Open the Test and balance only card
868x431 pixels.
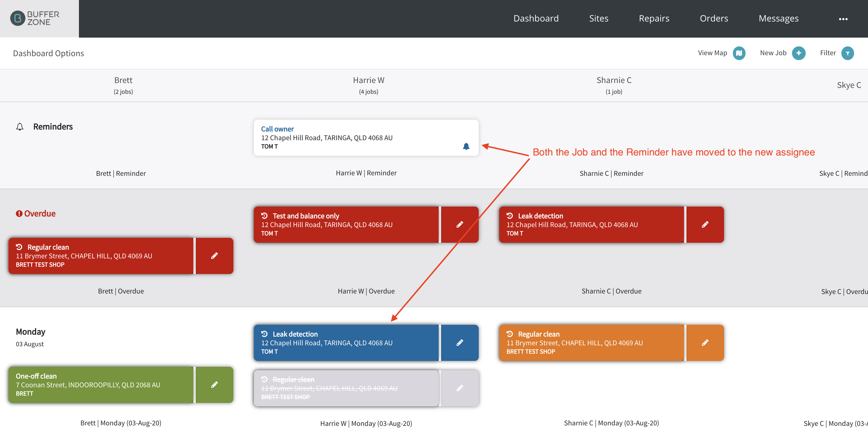click(346, 225)
